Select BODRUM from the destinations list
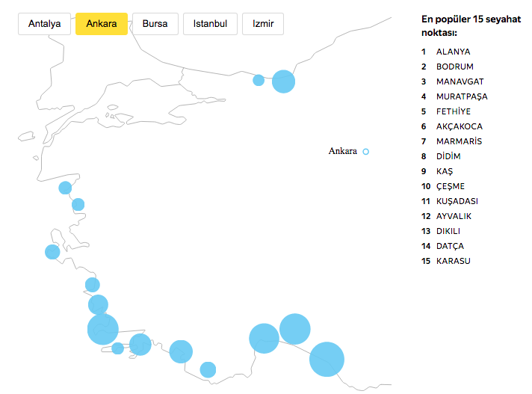The height and width of the screenshot is (394, 532). (x=454, y=67)
